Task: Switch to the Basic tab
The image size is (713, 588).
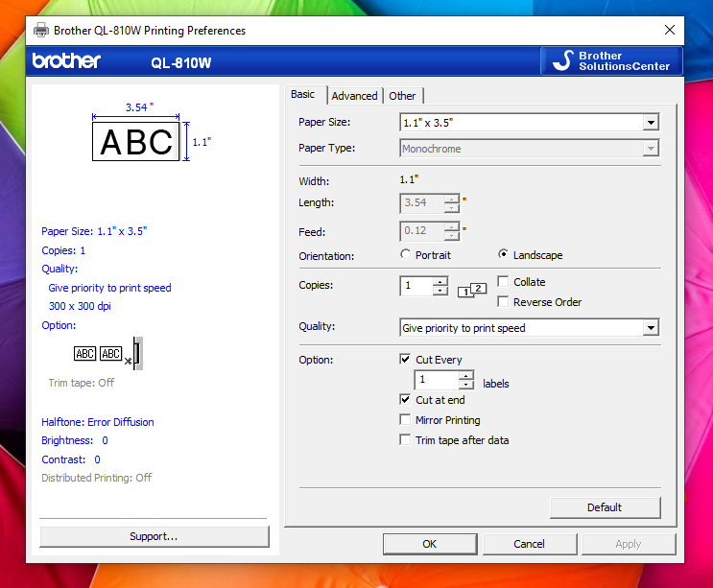Action: [303, 95]
